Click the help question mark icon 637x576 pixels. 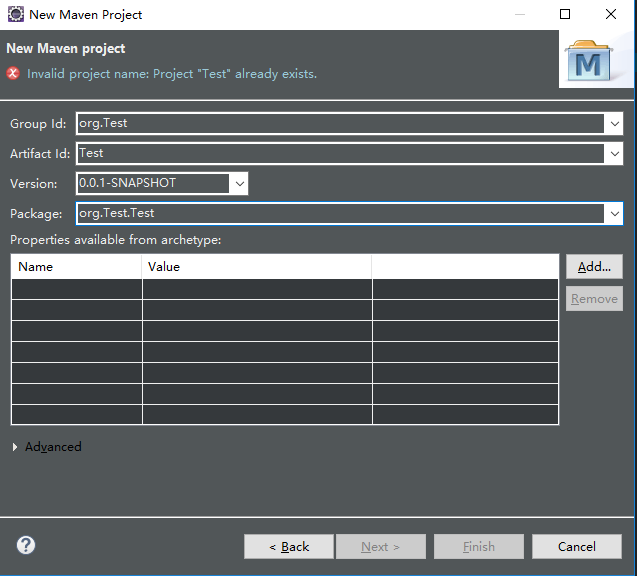(x=26, y=545)
